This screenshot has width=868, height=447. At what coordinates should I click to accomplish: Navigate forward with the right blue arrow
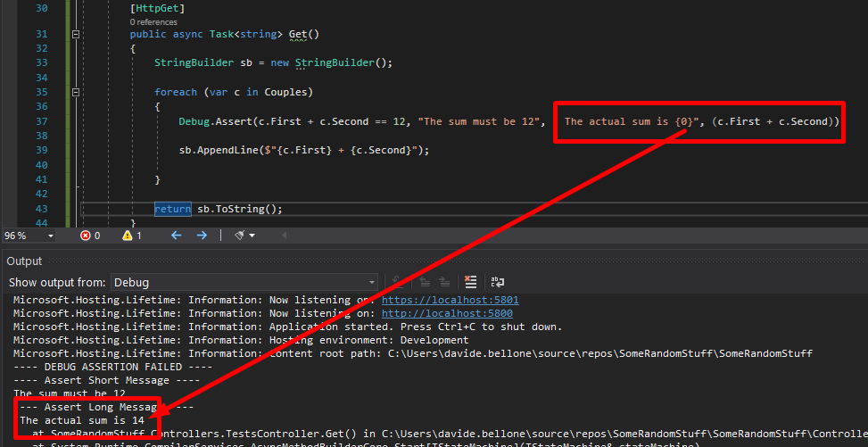click(202, 236)
